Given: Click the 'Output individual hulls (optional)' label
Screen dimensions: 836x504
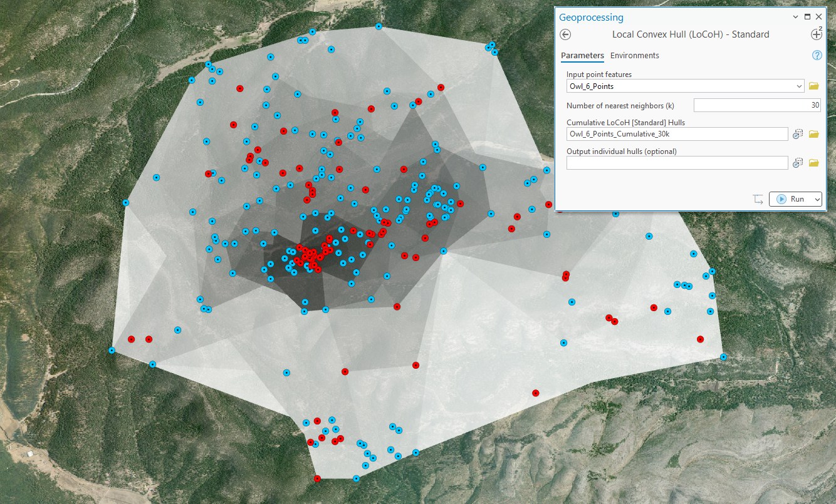Looking at the screenshot, I should click(x=622, y=152).
